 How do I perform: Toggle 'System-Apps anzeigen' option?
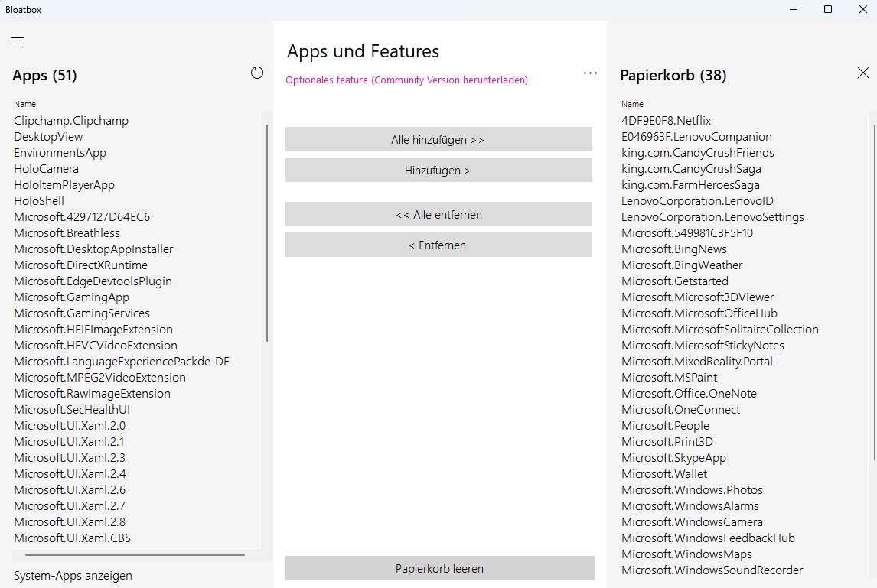[x=73, y=576]
